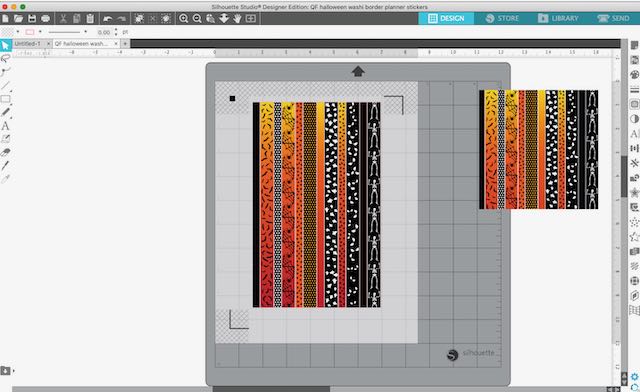
Task: Switch to the Untitled-1 document tab
Action: click(27, 43)
